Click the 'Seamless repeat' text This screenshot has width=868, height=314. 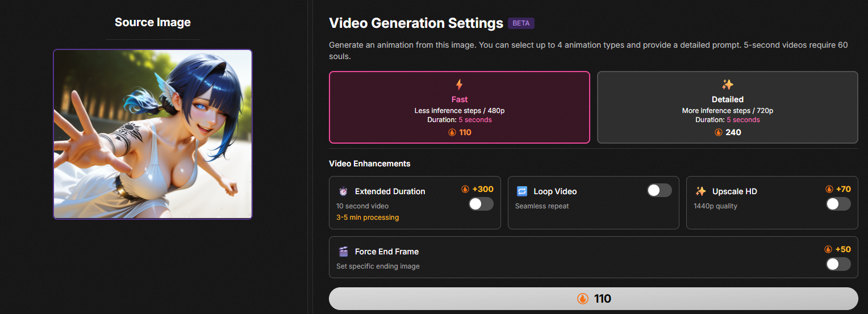point(542,206)
